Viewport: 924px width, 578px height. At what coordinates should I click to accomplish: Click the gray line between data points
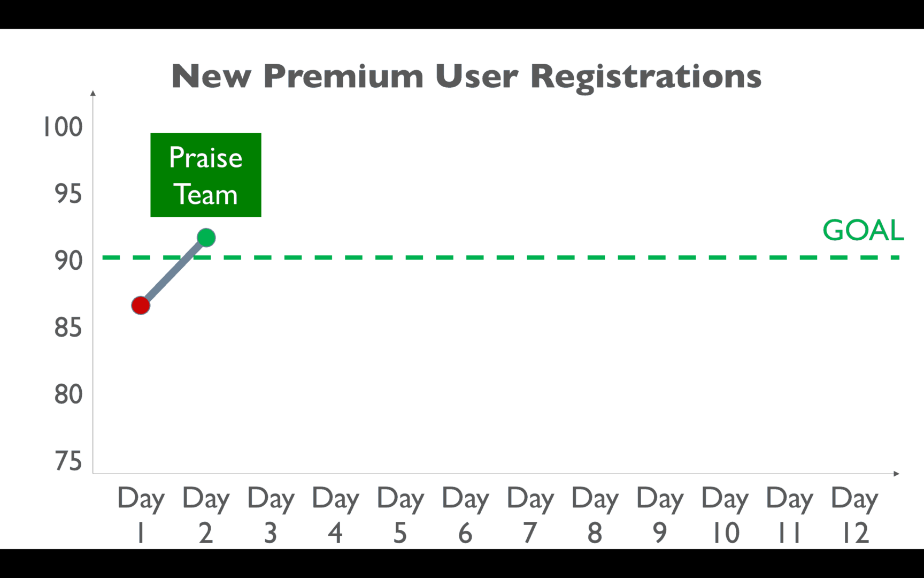174,271
